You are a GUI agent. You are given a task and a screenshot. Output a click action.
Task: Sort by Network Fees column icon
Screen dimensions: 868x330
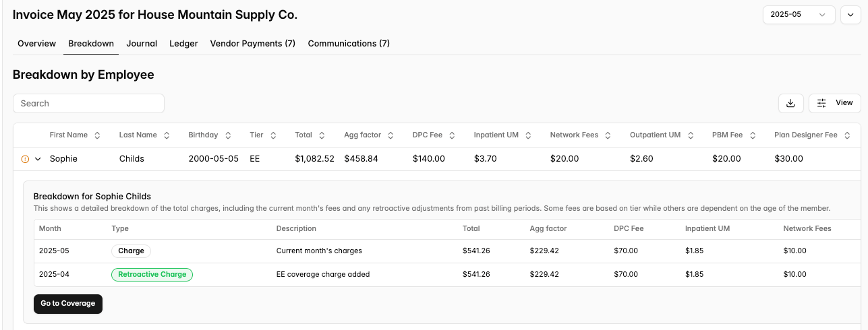608,135
